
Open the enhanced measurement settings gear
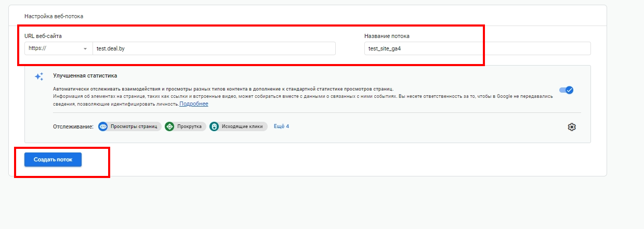572,127
